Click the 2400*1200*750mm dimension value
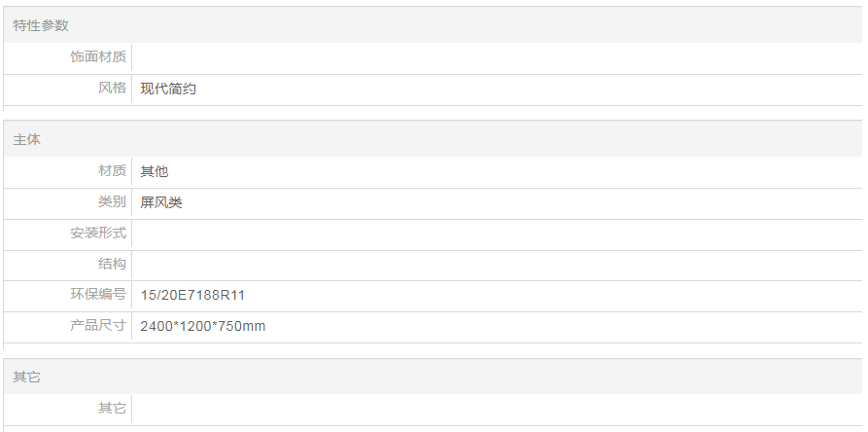This screenshot has width=868, height=432. 202,326
